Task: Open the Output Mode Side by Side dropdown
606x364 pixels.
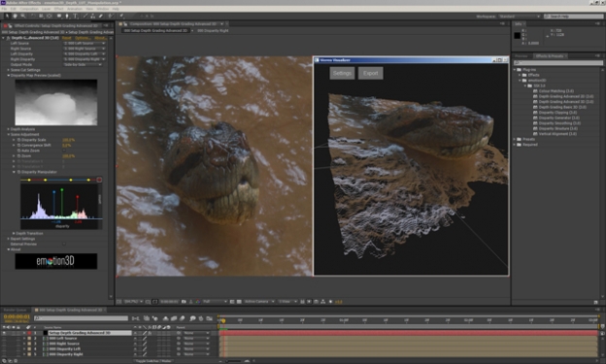Action: 83,64
